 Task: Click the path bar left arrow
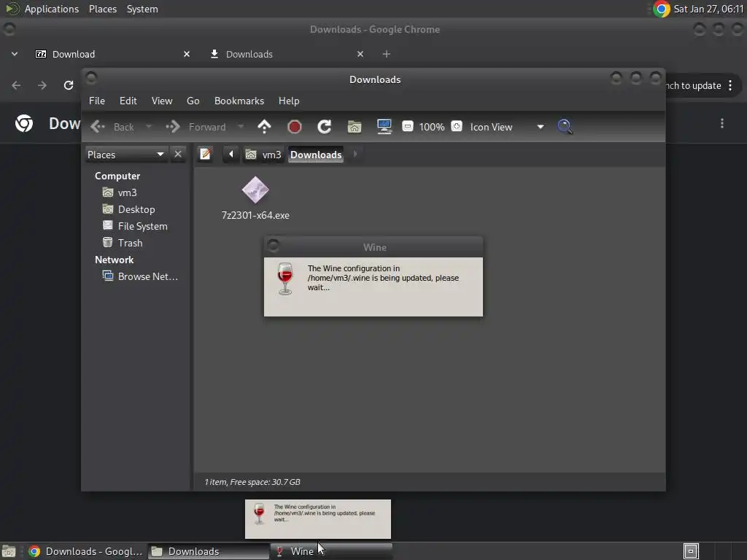pos(231,155)
